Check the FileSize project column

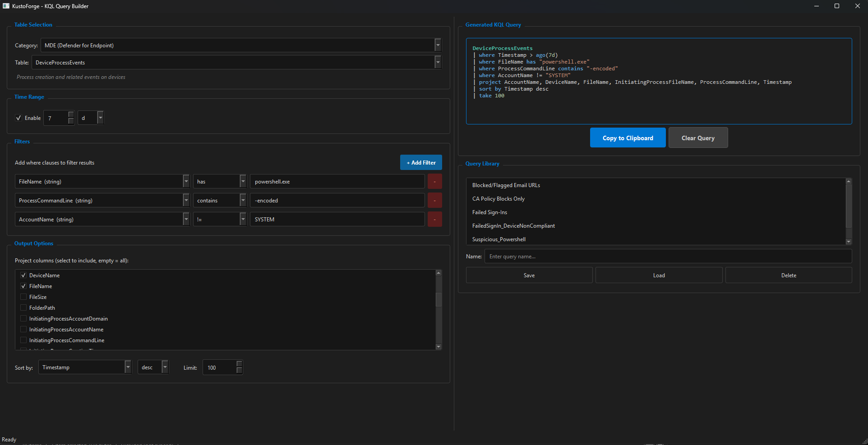[x=23, y=297]
